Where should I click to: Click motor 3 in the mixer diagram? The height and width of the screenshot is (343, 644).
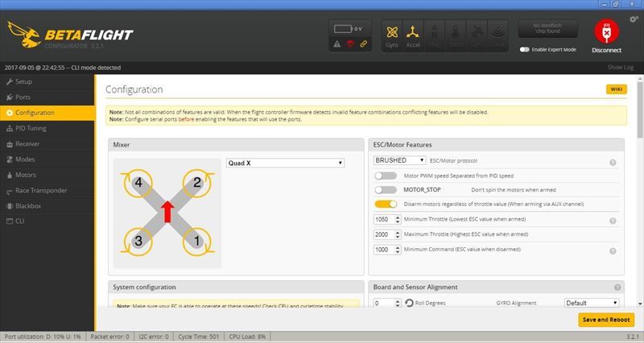click(x=138, y=241)
